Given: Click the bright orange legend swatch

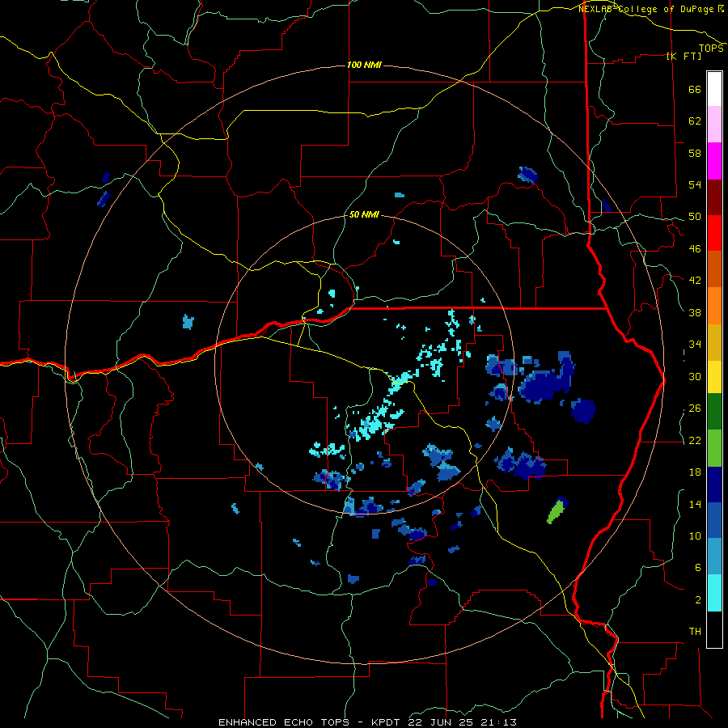Looking at the screenshot, I should coord(714,306).
